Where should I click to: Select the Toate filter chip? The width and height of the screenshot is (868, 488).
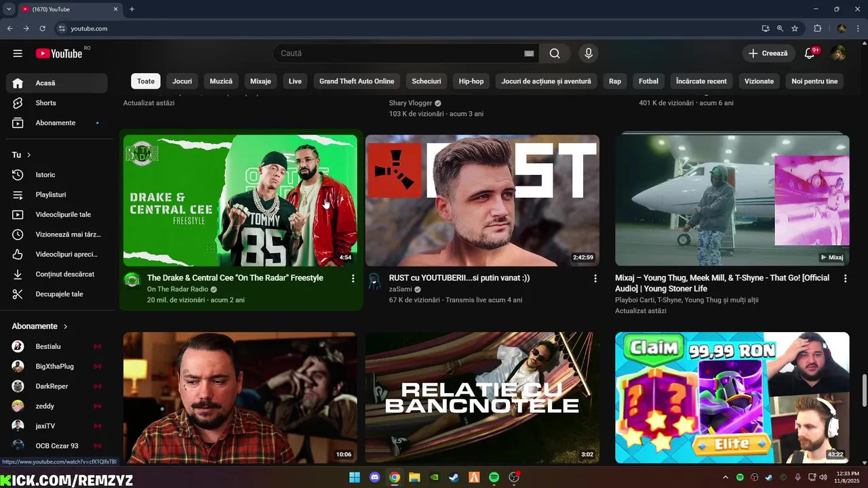click(x=146, y=81)
